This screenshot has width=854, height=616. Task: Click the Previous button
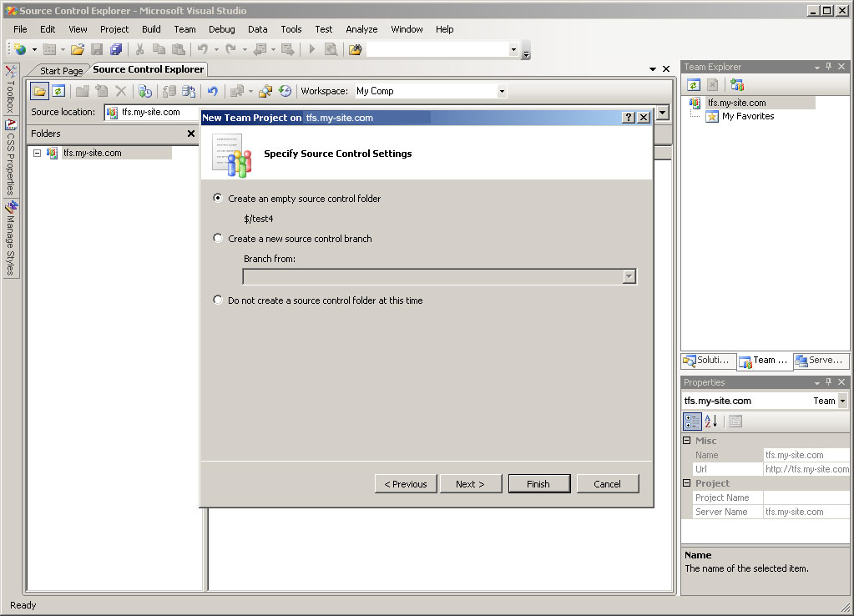click(406, 483)
